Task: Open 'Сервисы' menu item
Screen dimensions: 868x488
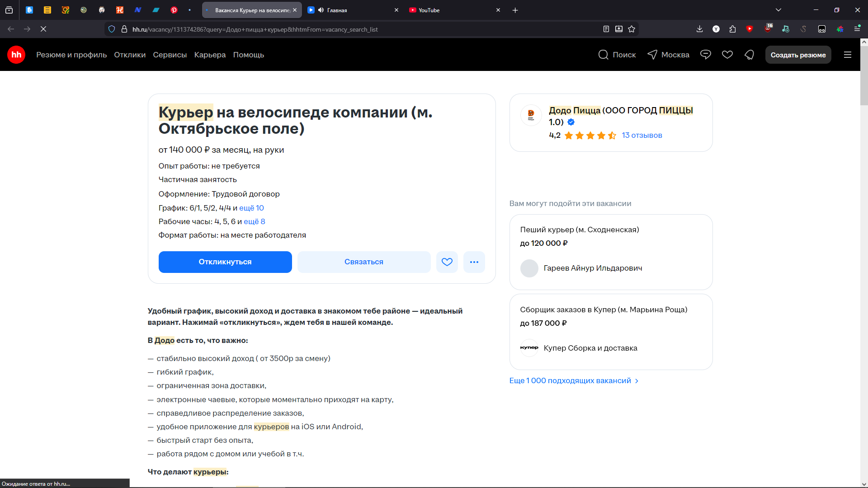Action: 170,55
